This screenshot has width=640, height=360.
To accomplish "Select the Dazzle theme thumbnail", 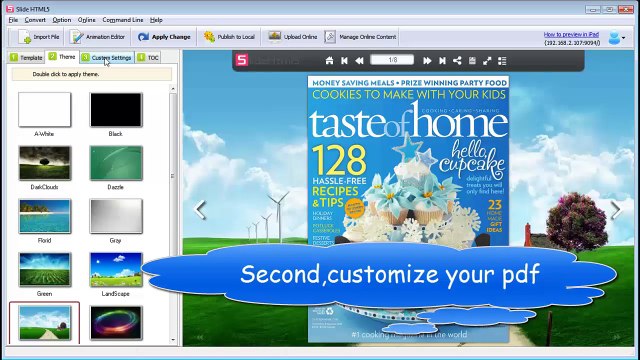I will tap(116, 163).
